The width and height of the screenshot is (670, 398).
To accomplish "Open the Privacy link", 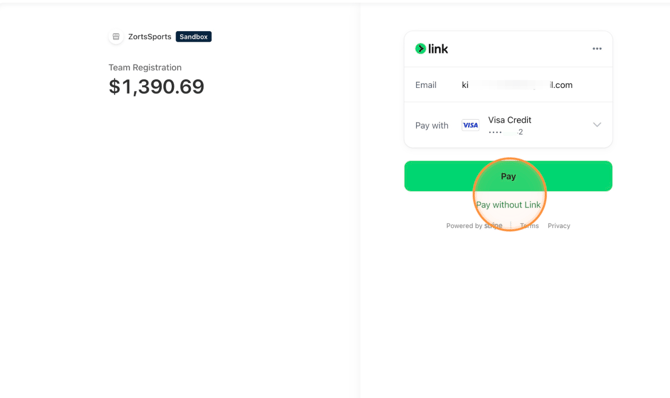I will (x=559, y=226).
